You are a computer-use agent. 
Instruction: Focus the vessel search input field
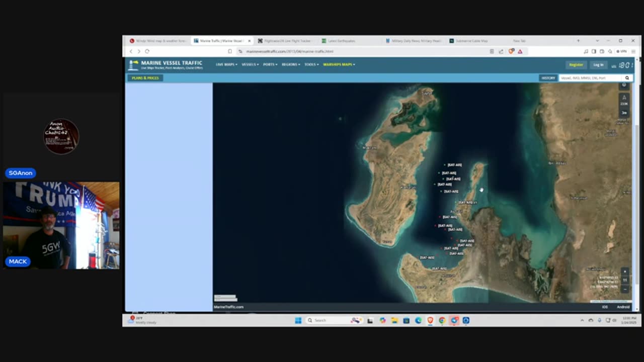click(x=591, y=78)
